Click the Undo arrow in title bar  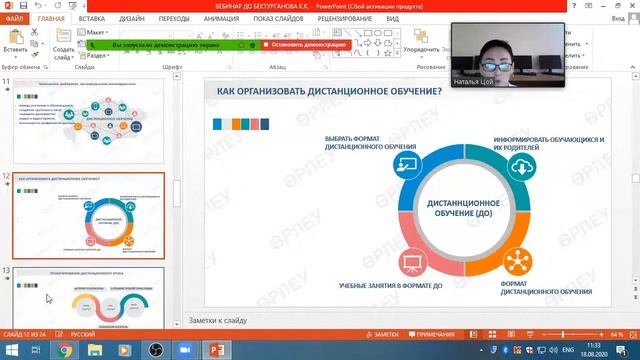pos(38,6)
